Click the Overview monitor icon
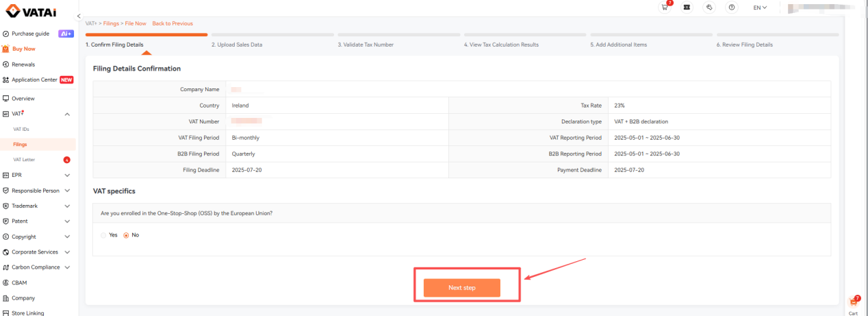 5,99
